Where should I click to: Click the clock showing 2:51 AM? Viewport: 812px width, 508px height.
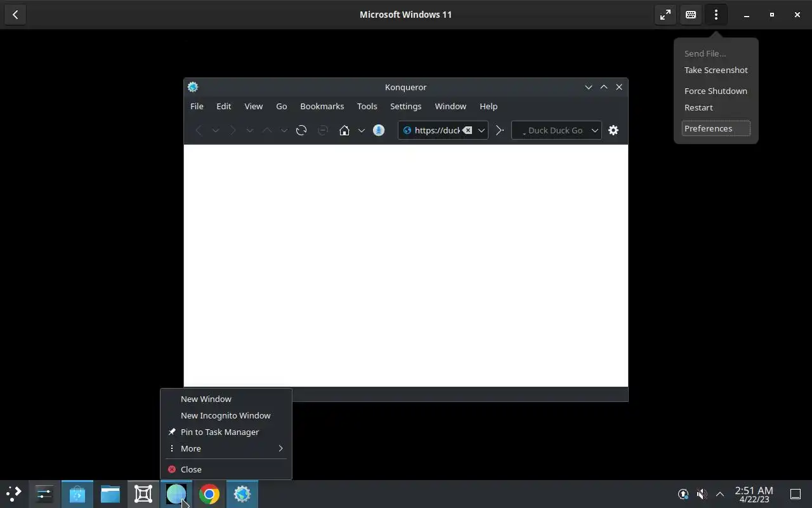pos(754,494)
